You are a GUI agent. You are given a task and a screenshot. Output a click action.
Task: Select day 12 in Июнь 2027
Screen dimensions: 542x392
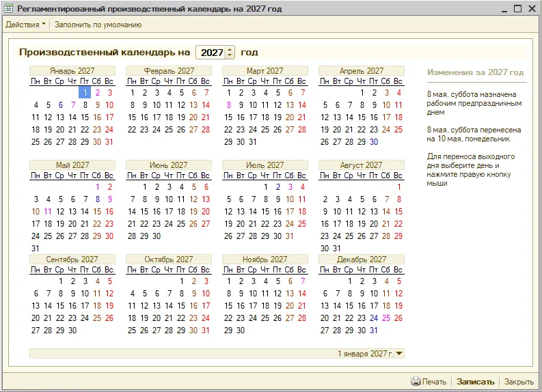click(193, 199)
